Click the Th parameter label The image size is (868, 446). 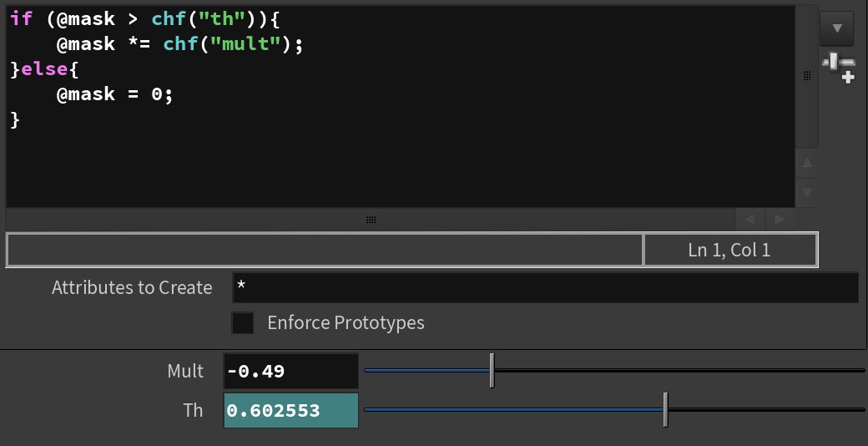pos(193,411)
